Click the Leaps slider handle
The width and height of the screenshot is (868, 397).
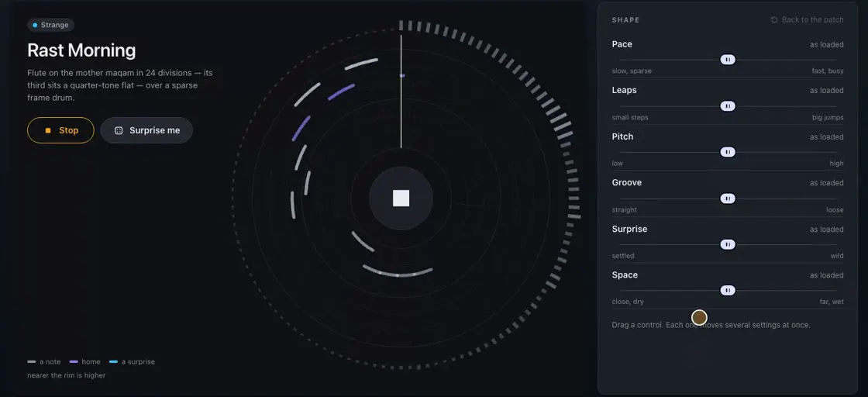[728, 105]
